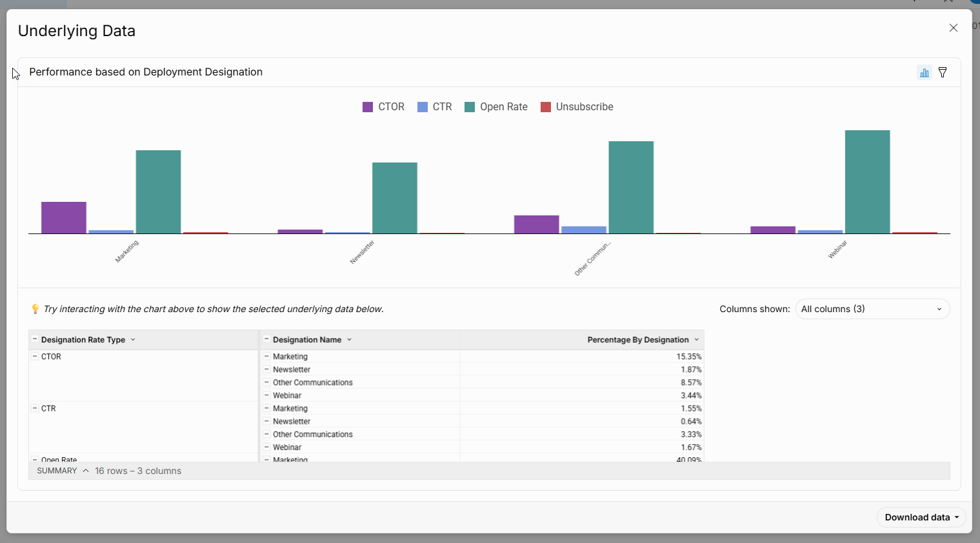Click the bar chart view icon
Viewport: 980px width, 543px height.
coord(925,72)
